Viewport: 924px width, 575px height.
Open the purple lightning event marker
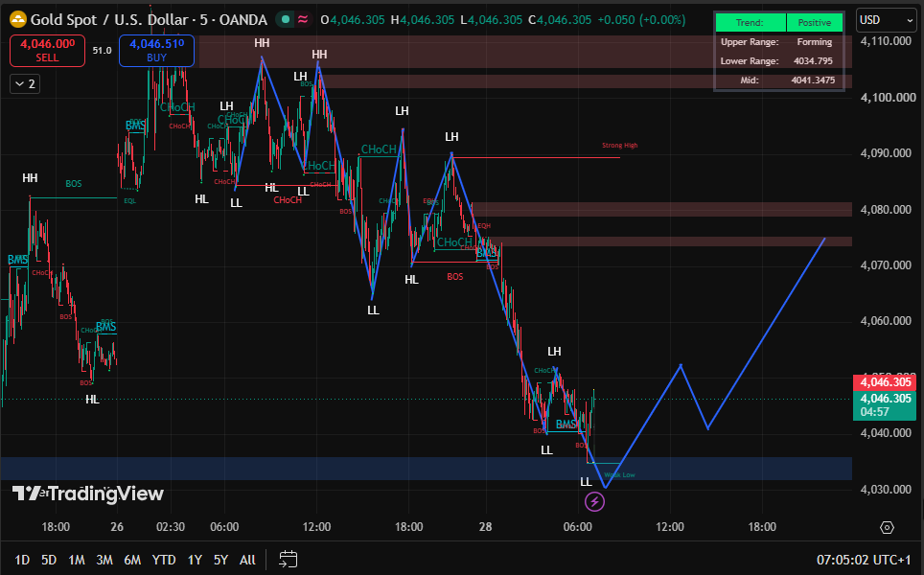594,502
